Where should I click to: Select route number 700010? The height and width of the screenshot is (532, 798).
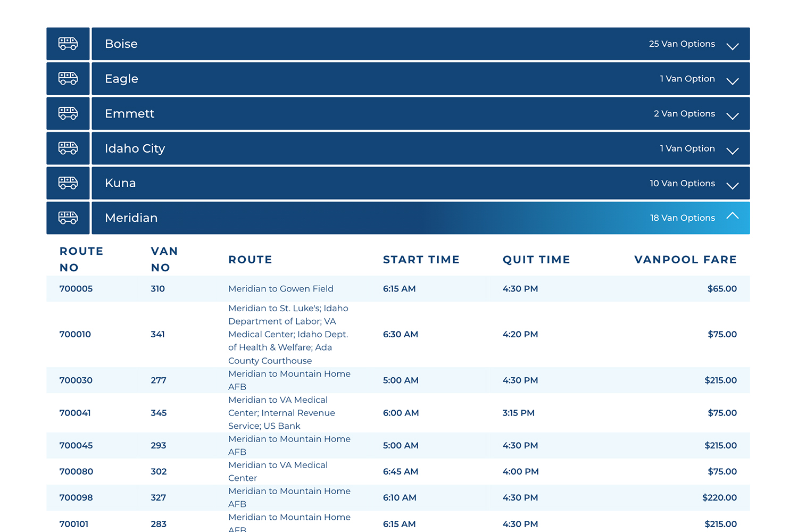coord(75,335)
